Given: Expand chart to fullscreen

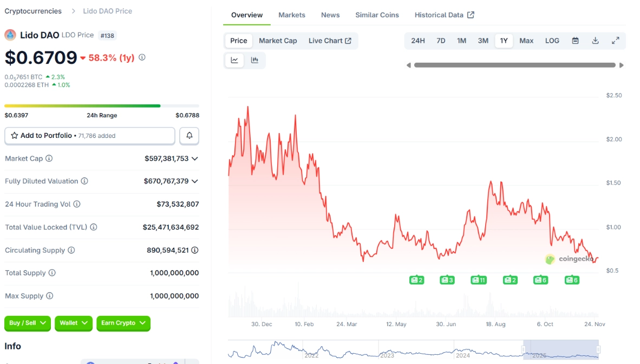Looking at the screenshot, I should 615,41.
